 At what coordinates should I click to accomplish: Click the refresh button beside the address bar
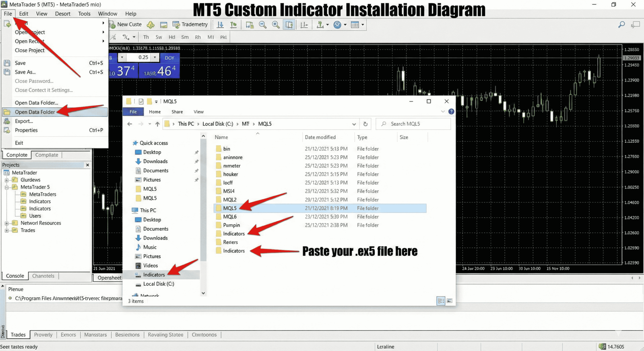coord(365,124)
